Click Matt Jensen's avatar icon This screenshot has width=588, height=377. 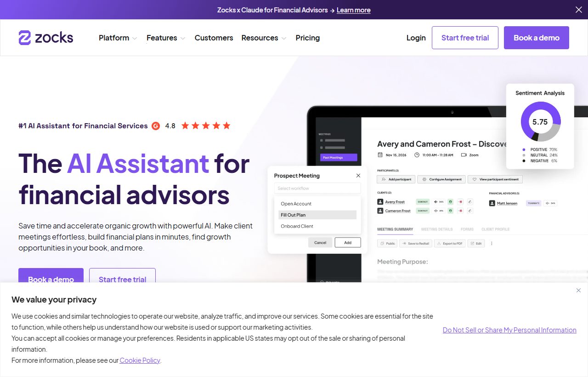pos(492,203)
